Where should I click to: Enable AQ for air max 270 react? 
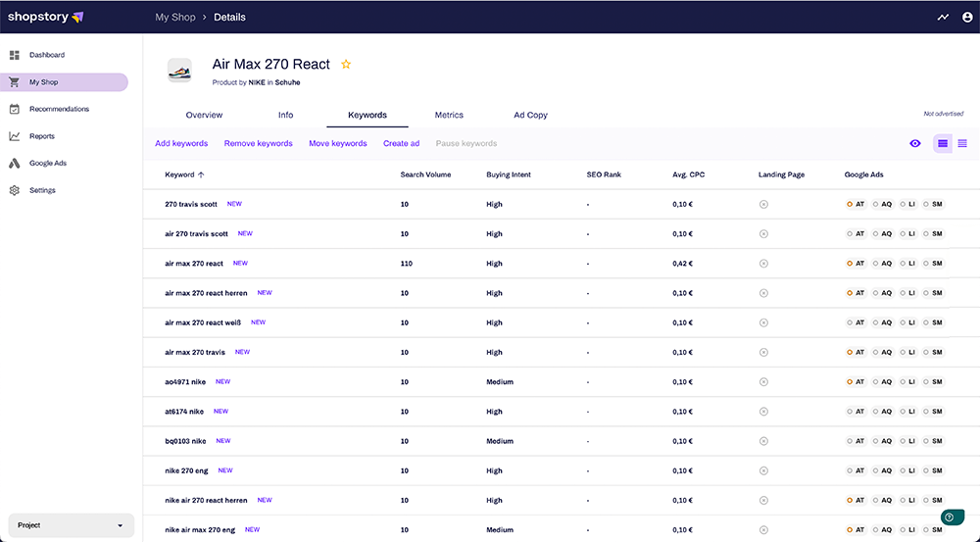[882, 264]
